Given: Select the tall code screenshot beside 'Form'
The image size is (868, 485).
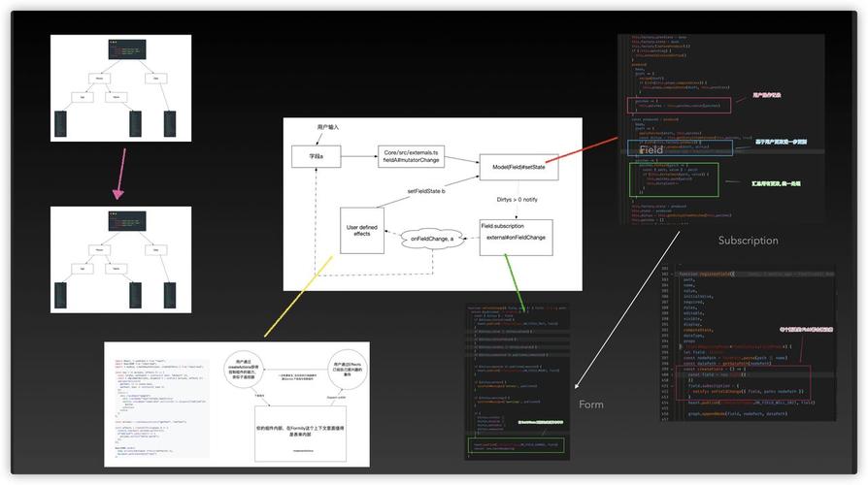Looking at the screenshot, I should click(x=517, y=381).
